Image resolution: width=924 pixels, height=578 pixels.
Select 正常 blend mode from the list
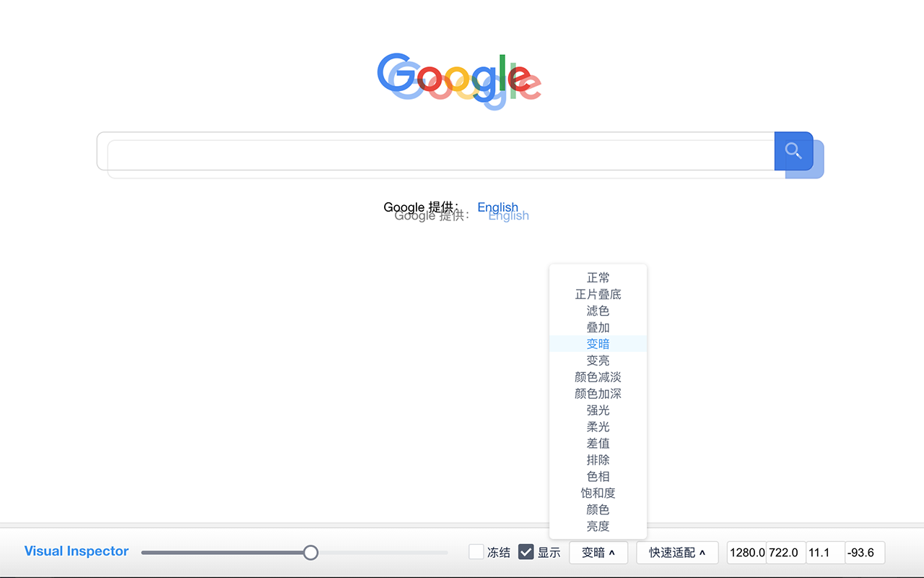click(598, 277)
